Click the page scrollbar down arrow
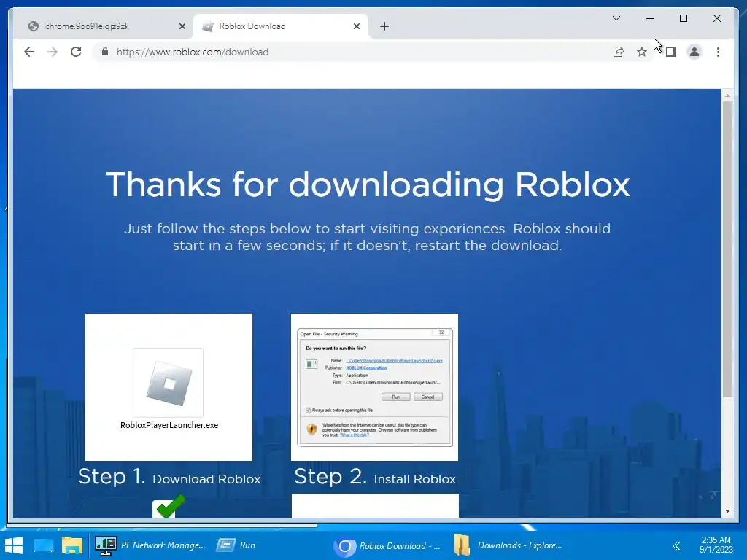This screenshot has width=747, height=560. (x=727, y=511)
